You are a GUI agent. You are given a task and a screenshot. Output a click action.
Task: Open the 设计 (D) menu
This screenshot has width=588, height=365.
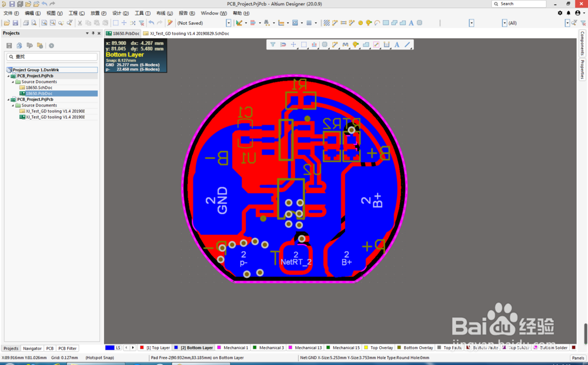pos(121,13)
